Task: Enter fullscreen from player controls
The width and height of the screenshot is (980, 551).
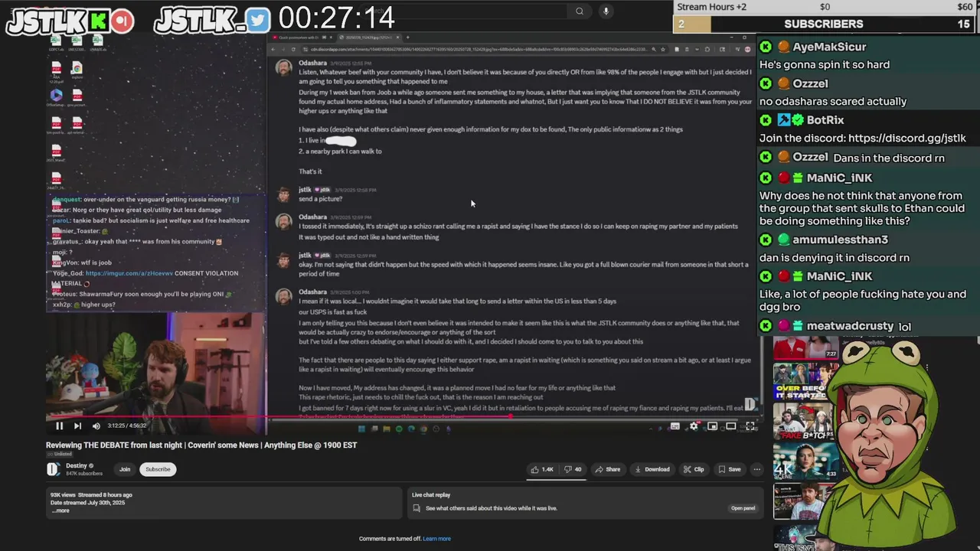Action: 750,426
